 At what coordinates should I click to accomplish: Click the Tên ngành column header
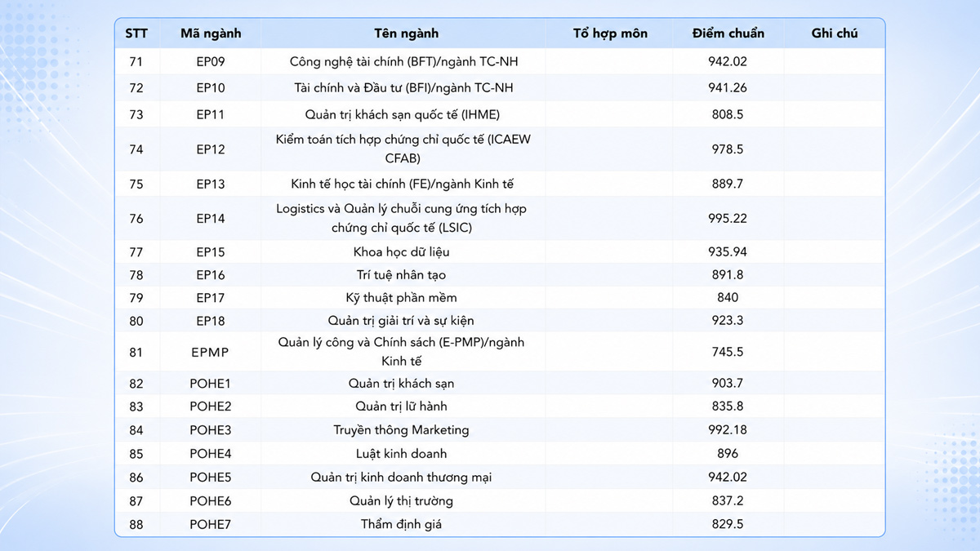tap(406, 33)
